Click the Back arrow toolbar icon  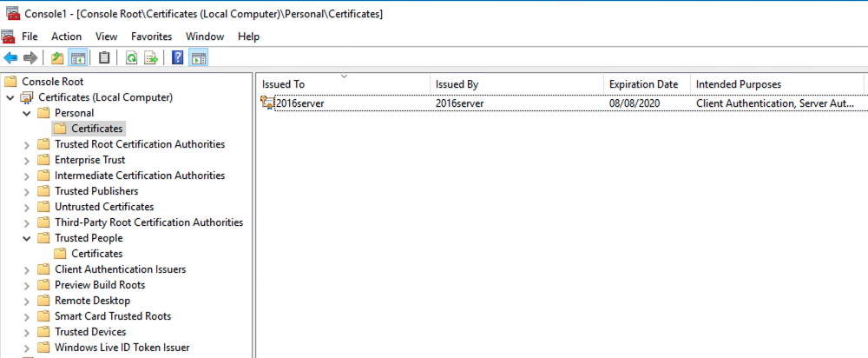tap(10, 58)
